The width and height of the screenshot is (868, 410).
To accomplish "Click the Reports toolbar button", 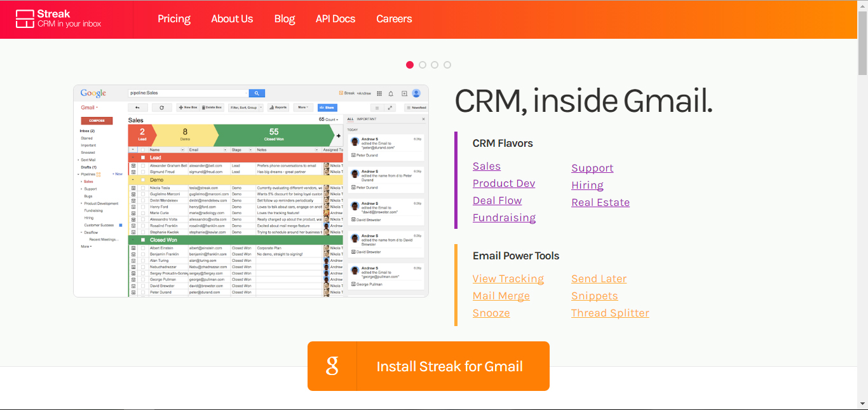I will point(278,107).
